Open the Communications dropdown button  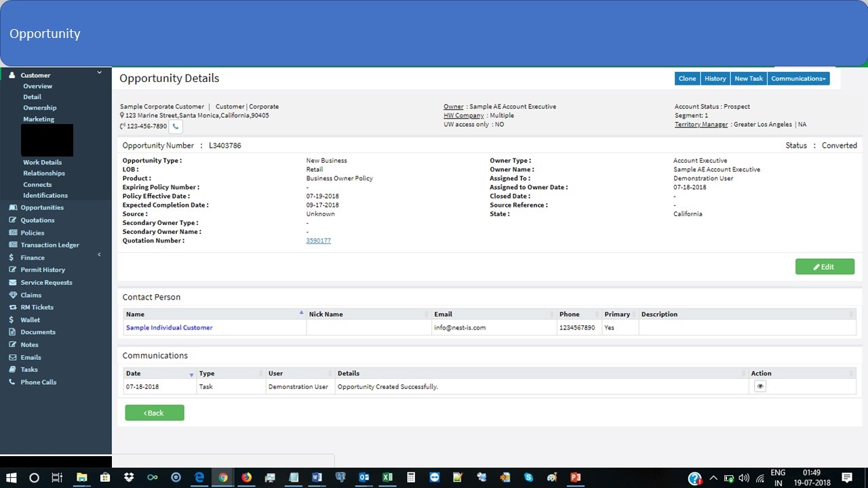tap(798, 79)
